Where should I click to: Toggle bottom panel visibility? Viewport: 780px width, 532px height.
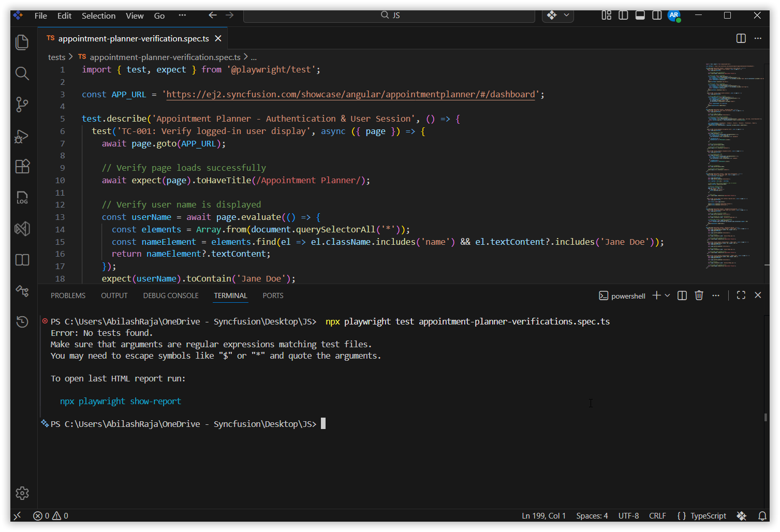pyautogui.click(x=640, y=15)
